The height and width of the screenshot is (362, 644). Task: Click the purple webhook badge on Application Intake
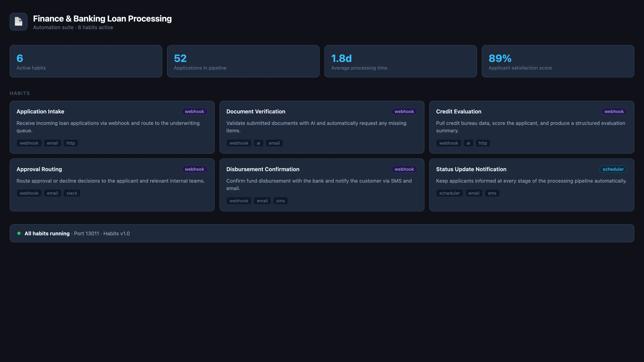(x=194, y=111)
